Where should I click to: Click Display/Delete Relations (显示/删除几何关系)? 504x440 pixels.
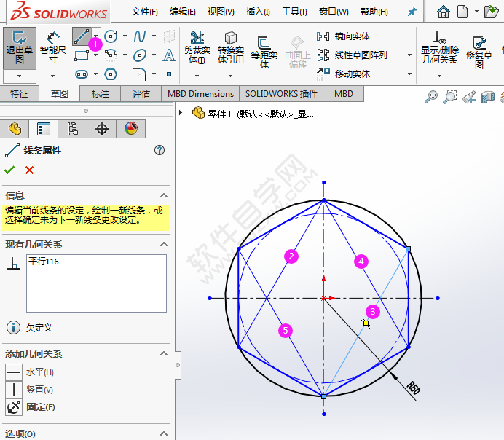[439, 48]
